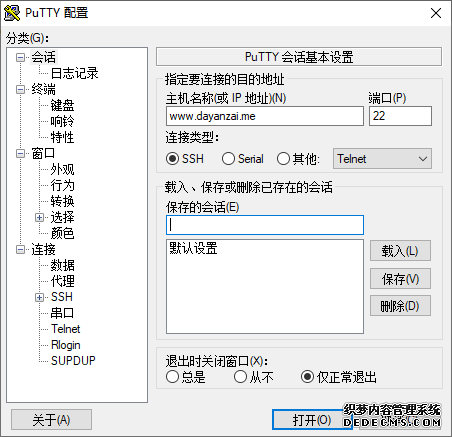Click the 保存(V) button

click(400, 279)
